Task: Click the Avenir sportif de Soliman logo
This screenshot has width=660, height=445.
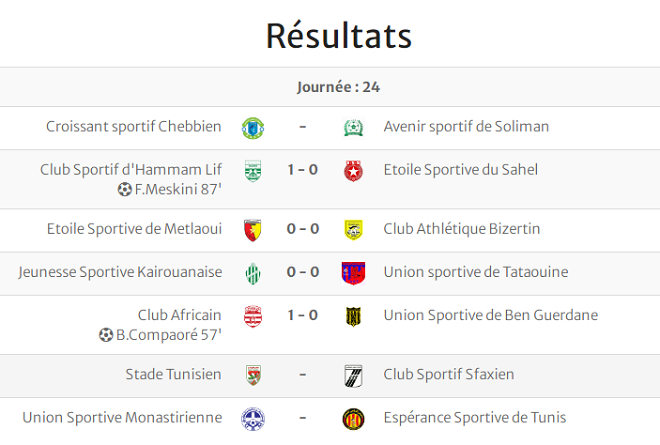Action: (x=353, y=128)
